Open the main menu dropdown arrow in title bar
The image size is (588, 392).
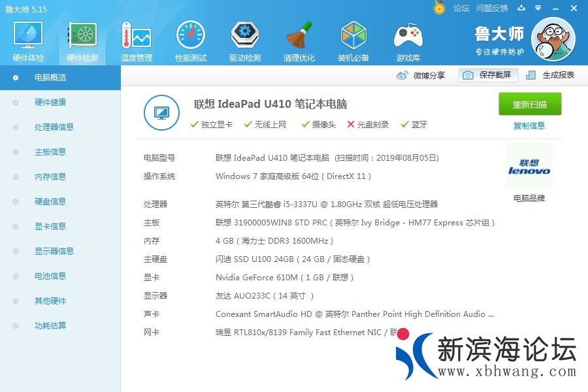tap(538, 8)
